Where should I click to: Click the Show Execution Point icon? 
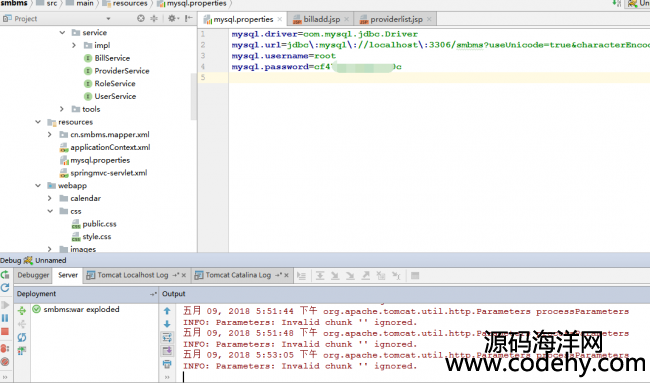(x=302, y=276)
